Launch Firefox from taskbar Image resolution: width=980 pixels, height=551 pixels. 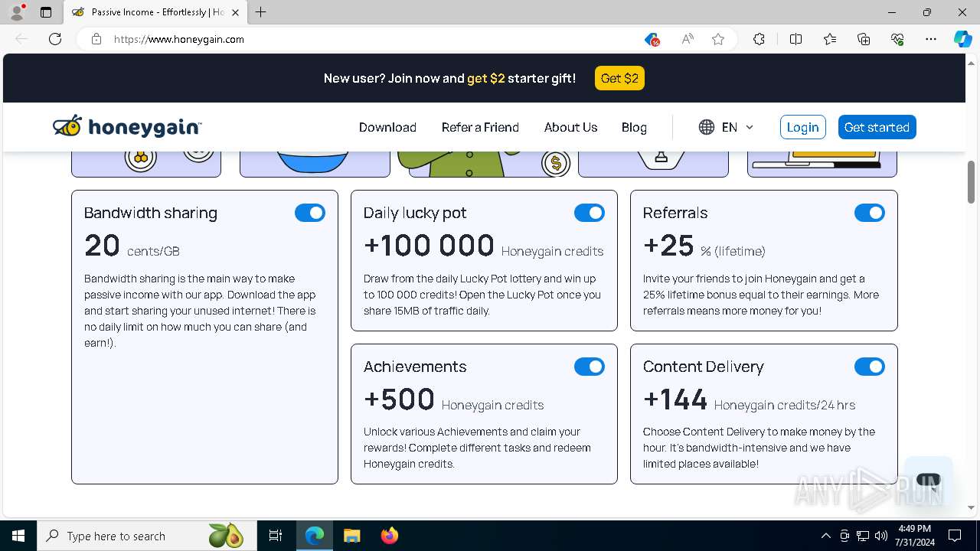click(389, 536)
